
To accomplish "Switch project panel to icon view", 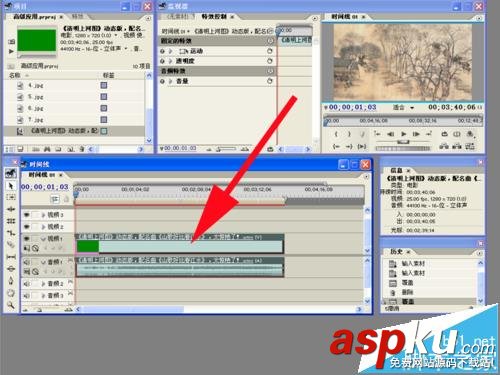I will point(20,149).
